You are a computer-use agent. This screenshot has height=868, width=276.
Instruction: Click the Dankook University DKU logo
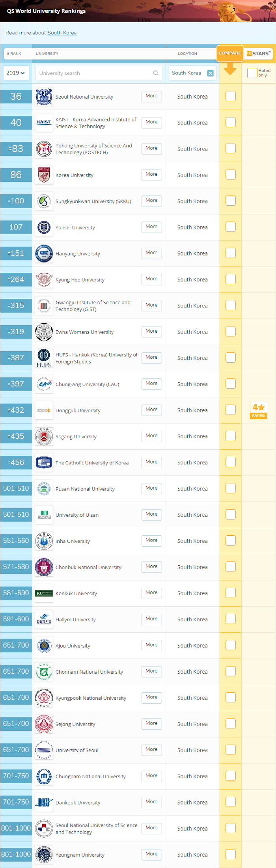pos(44,802)
